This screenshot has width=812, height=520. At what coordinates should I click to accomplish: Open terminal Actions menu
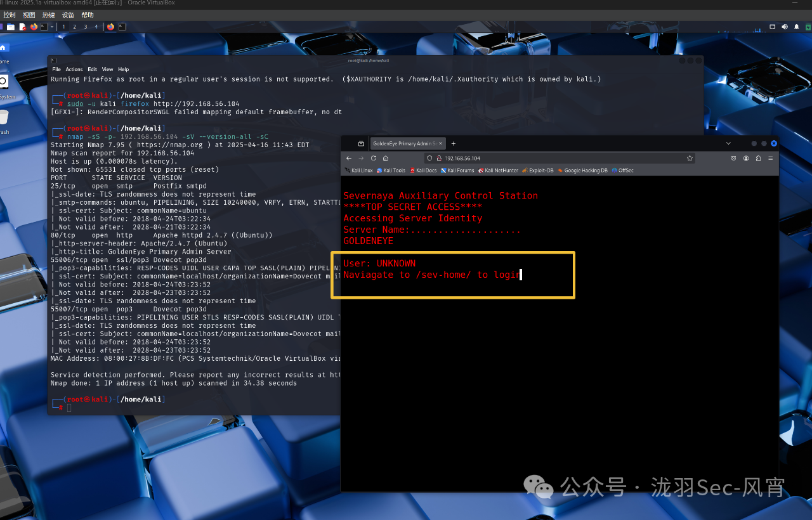pos(74,69)
